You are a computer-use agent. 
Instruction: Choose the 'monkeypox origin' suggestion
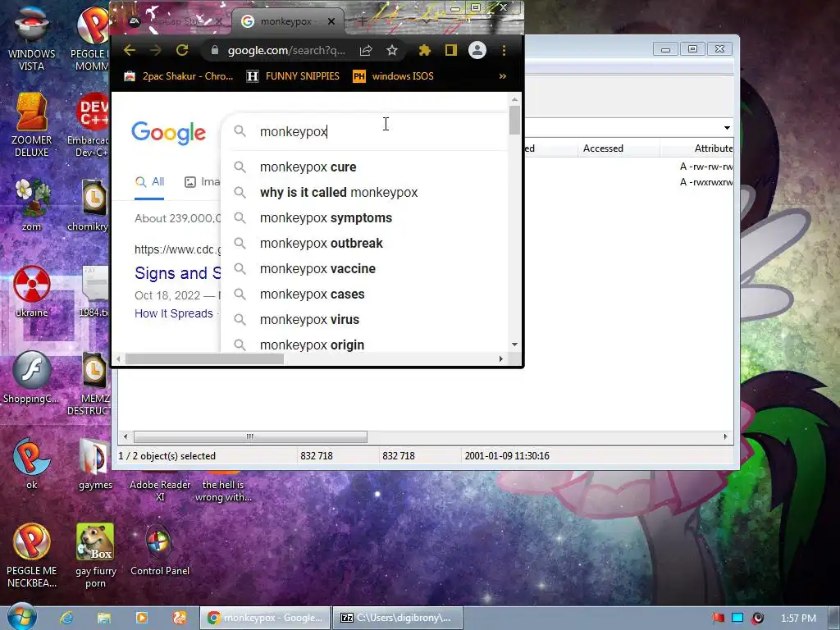click(x=364, y=345)
